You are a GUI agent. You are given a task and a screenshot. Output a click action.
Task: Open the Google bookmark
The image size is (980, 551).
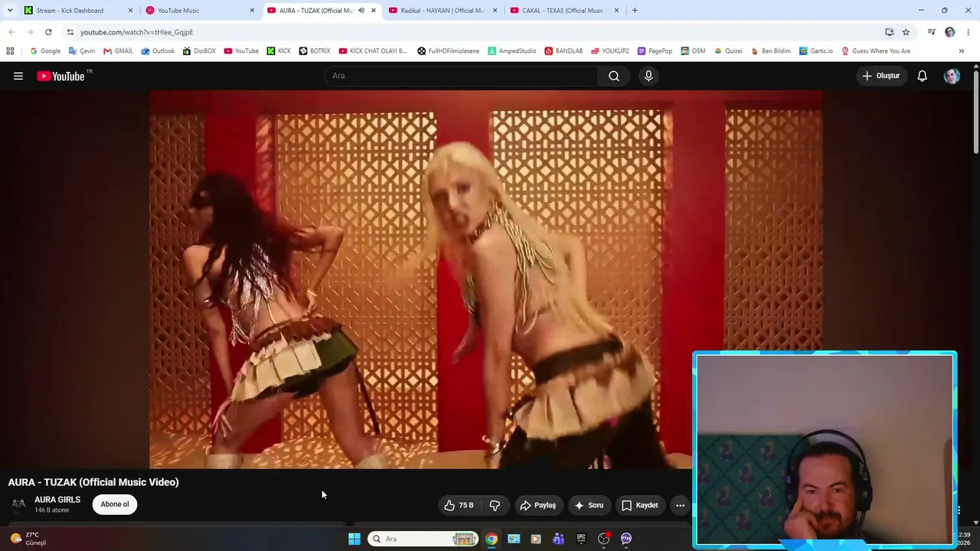pos(45,51)
